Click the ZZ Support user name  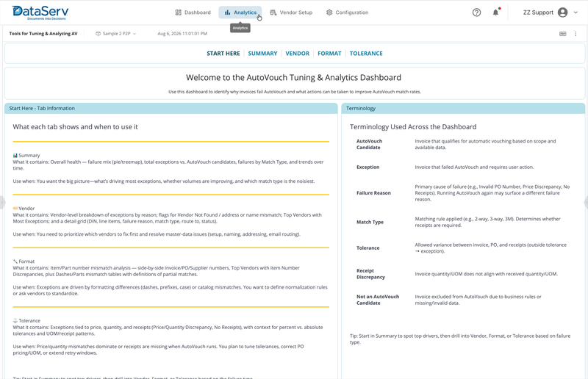click(538, 12)
